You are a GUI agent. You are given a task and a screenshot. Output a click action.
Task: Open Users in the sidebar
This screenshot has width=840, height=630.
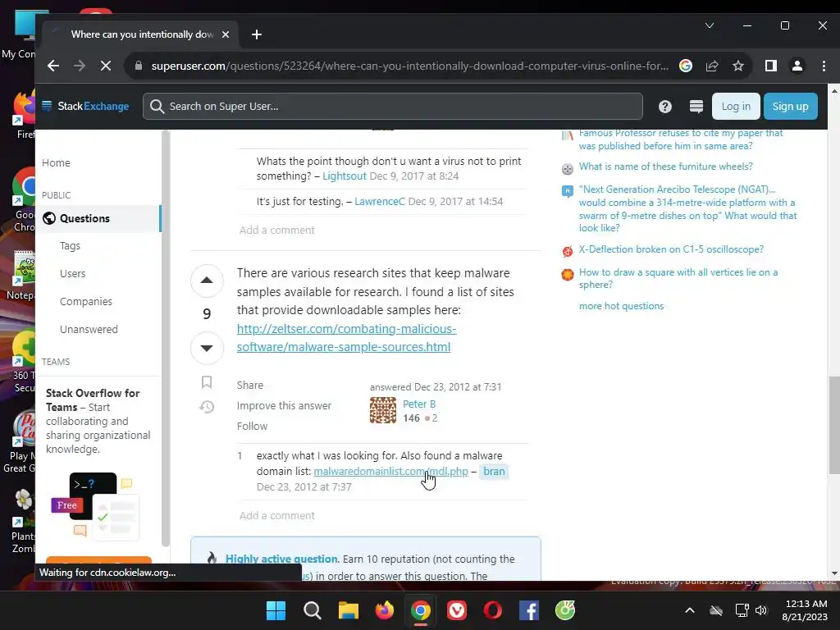tap(73, 274)
